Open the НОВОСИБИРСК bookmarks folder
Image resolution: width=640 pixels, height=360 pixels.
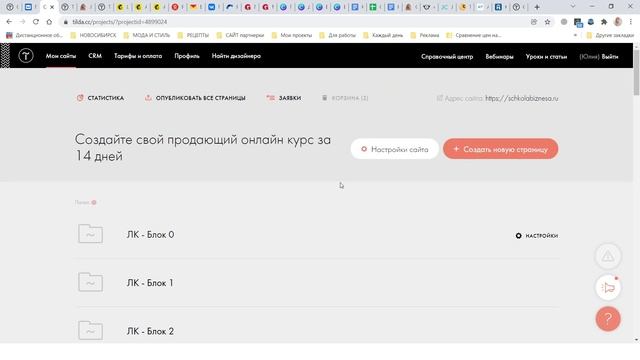pos(93,35)
